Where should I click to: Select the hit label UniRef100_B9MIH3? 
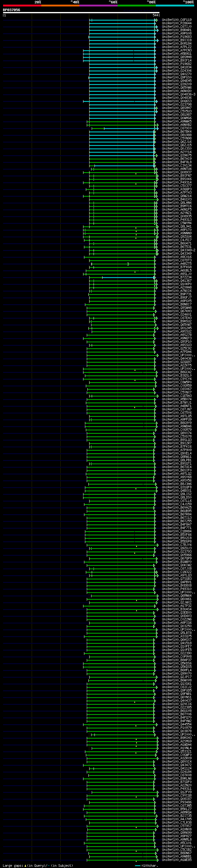(x=176, y=738)
